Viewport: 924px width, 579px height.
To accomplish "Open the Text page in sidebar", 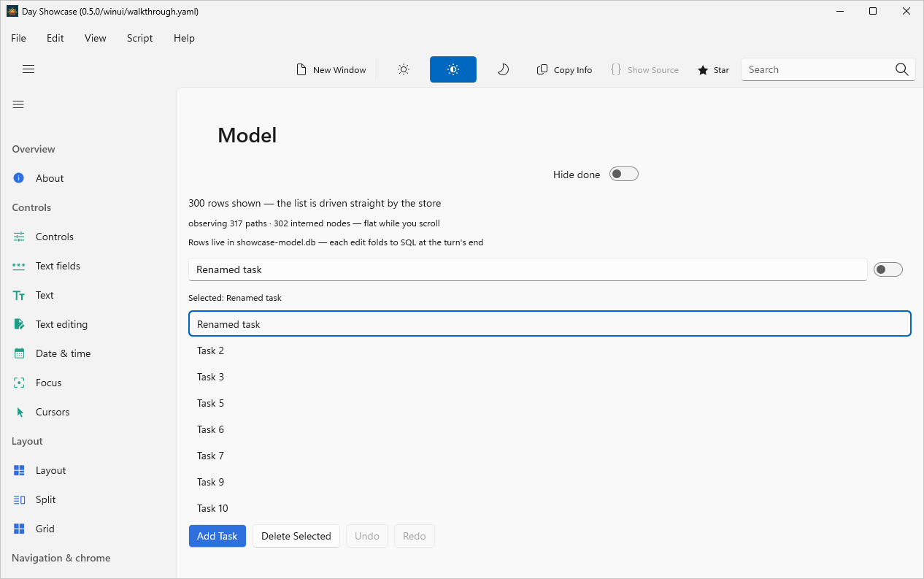I will point(88,295).
